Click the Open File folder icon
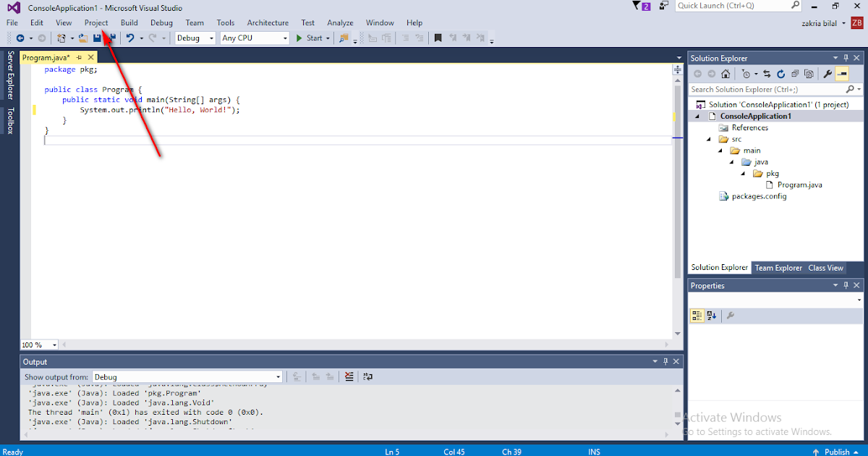 click(83, 38)
